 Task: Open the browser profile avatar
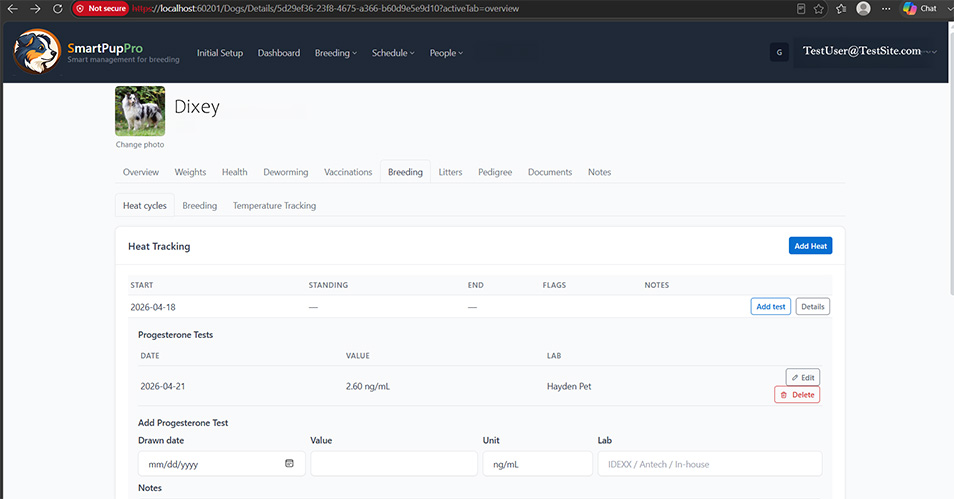coord(863,9)
